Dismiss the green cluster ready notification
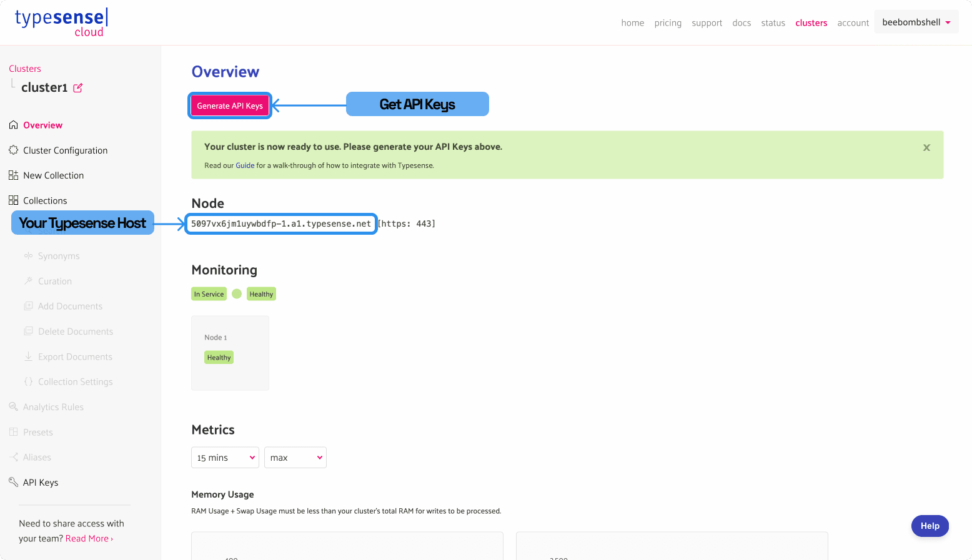 [x=926, y=147]
